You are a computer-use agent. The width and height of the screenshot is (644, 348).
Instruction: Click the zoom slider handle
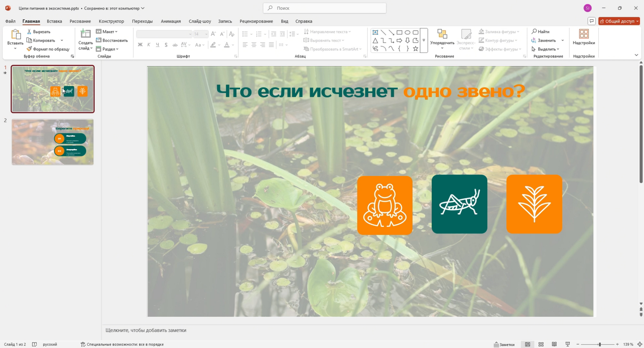600,345
